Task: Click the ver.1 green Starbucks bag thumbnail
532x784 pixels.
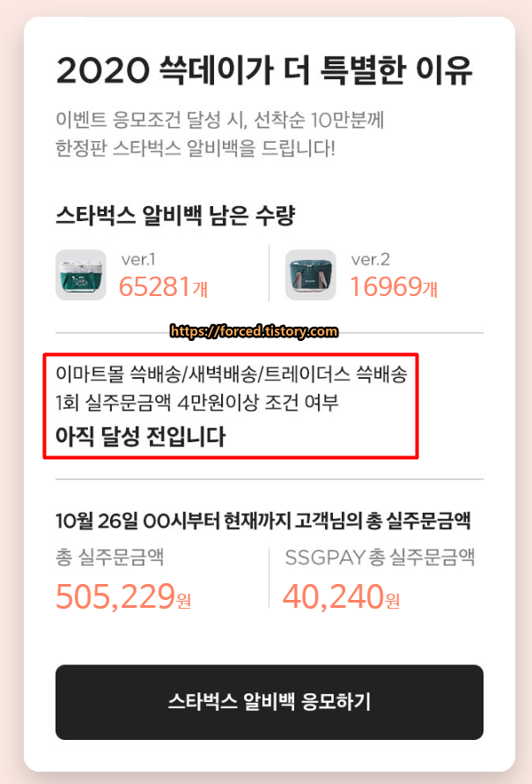Action: point(80,275)
